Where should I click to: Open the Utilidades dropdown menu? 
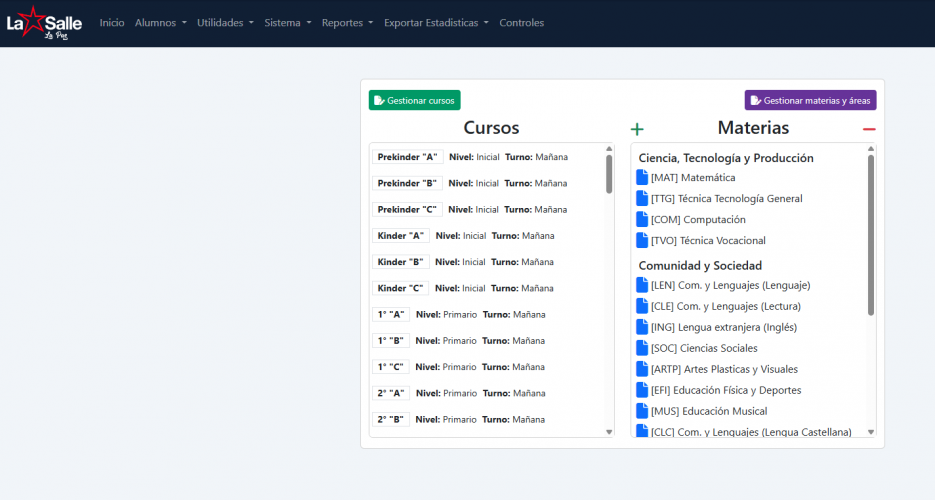[x=225, y=23]
